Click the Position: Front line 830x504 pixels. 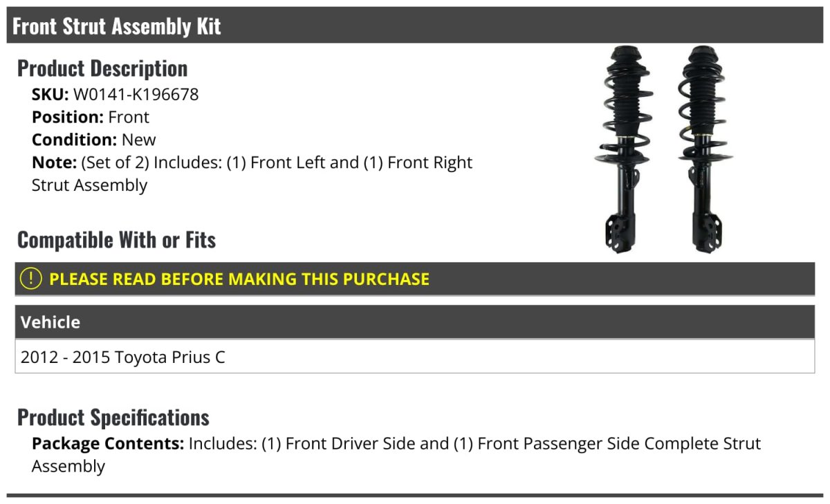click(x=91, y=117)
